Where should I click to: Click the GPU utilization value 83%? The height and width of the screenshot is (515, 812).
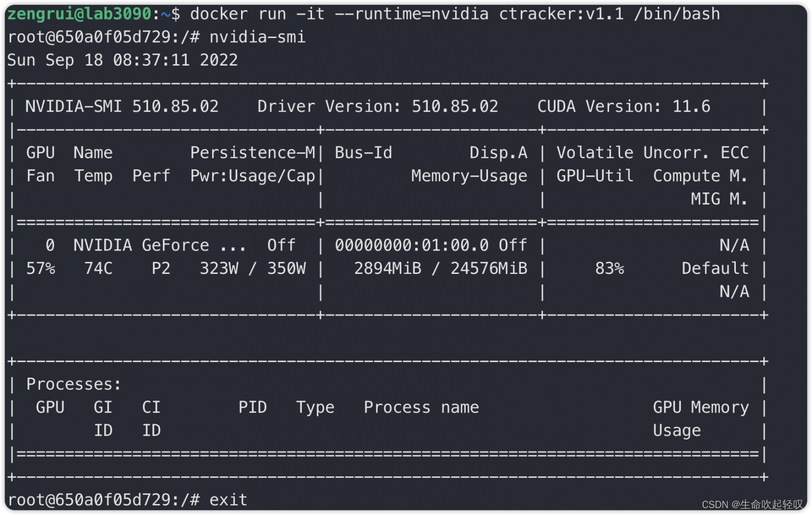(x=610, y=269)
